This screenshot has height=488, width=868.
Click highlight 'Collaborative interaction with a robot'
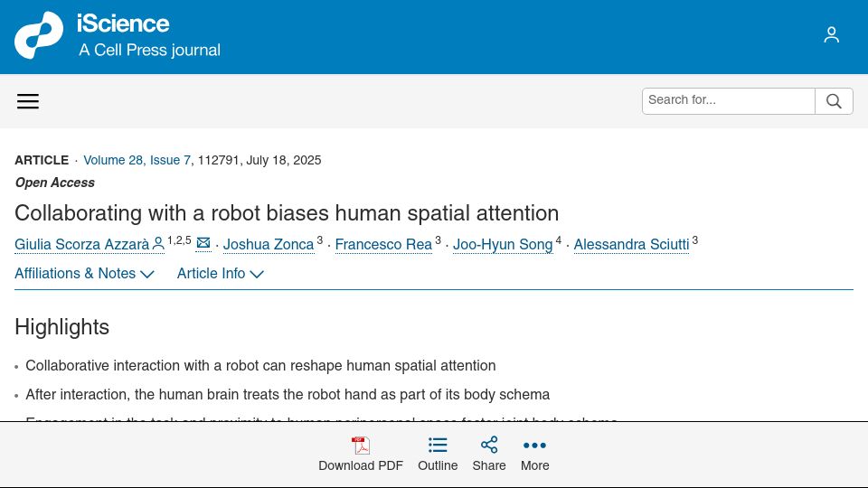pyautogui.click(x=260, y=366)
